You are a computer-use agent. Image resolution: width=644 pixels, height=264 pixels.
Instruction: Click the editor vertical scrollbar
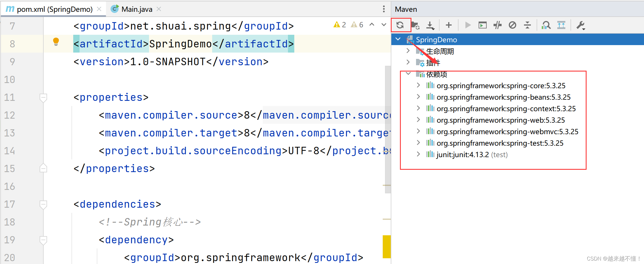click(388, 129)
